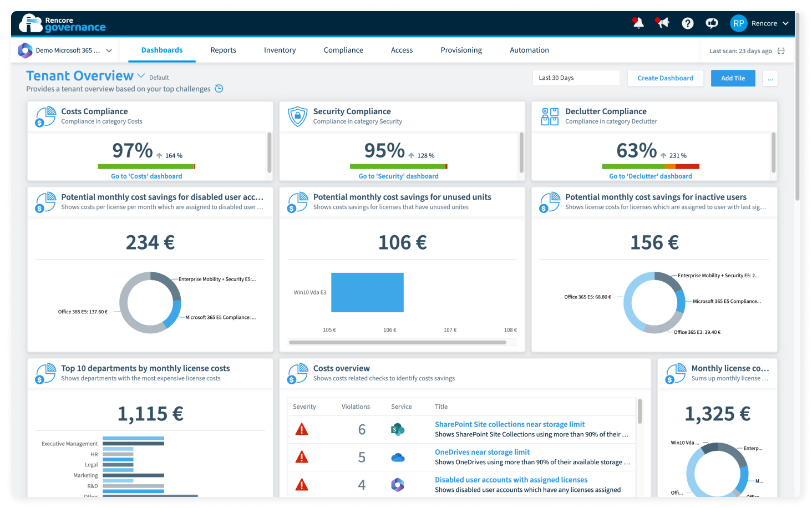
Task: Open the Compliance section
Action: 343,50
